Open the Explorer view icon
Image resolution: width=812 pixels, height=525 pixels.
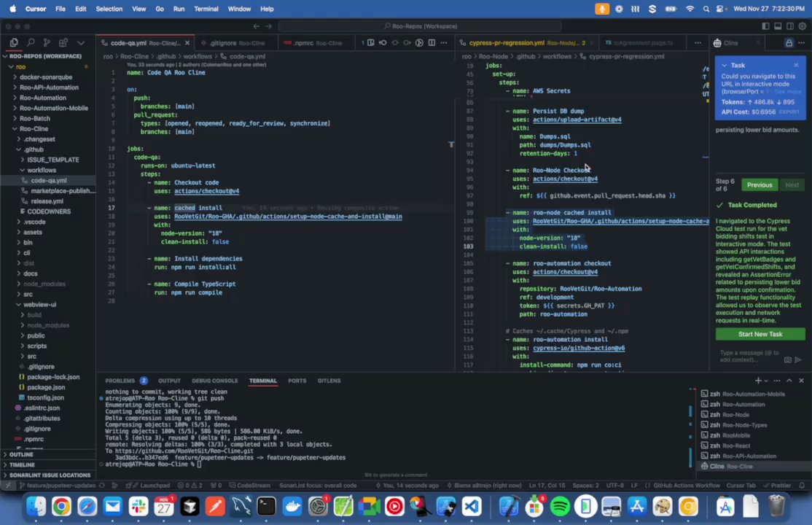point(14,43)
